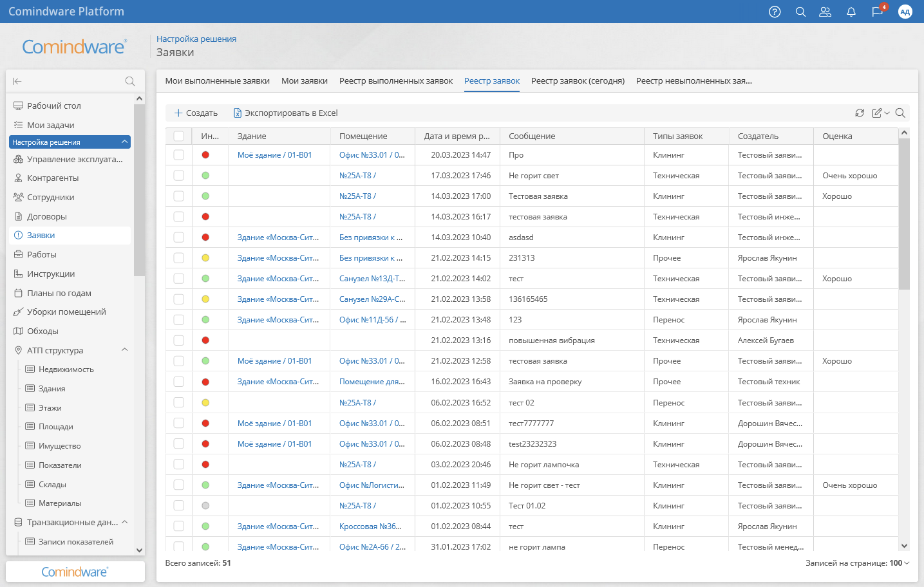924x587 pixels.
Task: Switch to 'Мои заявки' tab
Action: pyautogui.click(x=304, y=81)
